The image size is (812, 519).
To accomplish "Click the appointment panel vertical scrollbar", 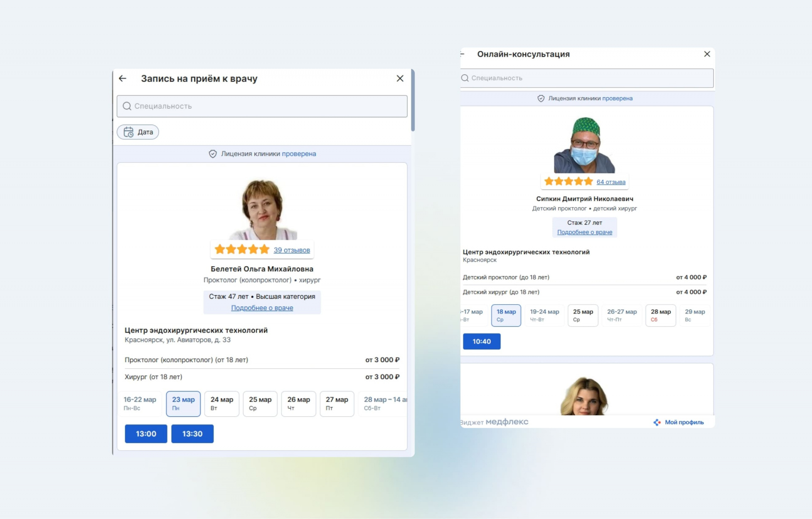I will 413,101.
